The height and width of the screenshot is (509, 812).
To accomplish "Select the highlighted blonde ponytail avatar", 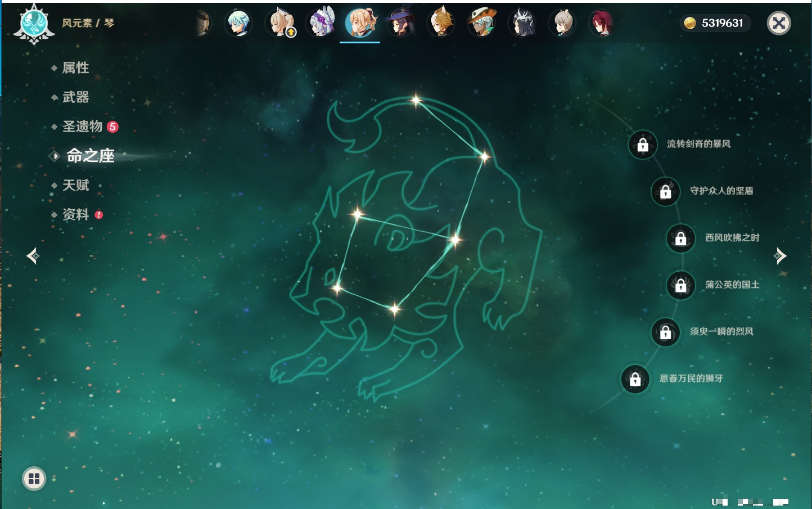I will pyautogui.click(x=360, y=23).
